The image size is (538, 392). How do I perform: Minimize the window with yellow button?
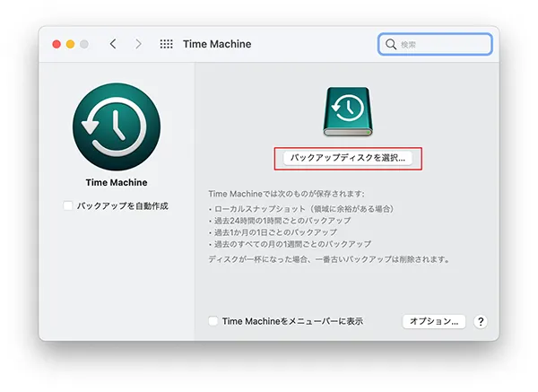[x=70, y=44]
